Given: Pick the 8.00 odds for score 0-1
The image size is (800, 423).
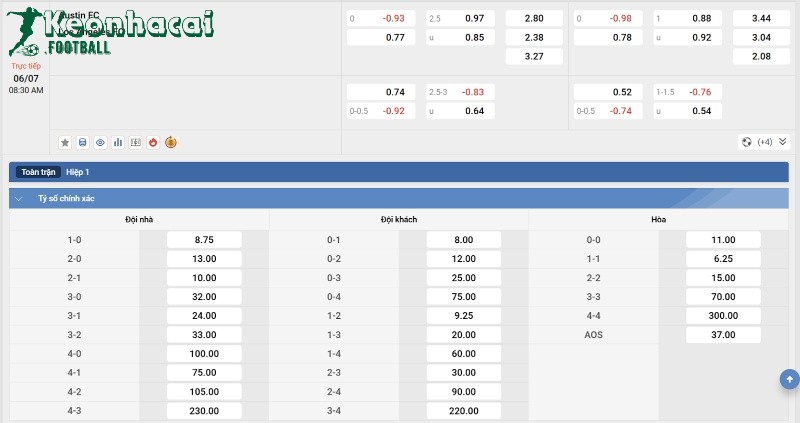Looking at the screenshot, I should (463, 240).
